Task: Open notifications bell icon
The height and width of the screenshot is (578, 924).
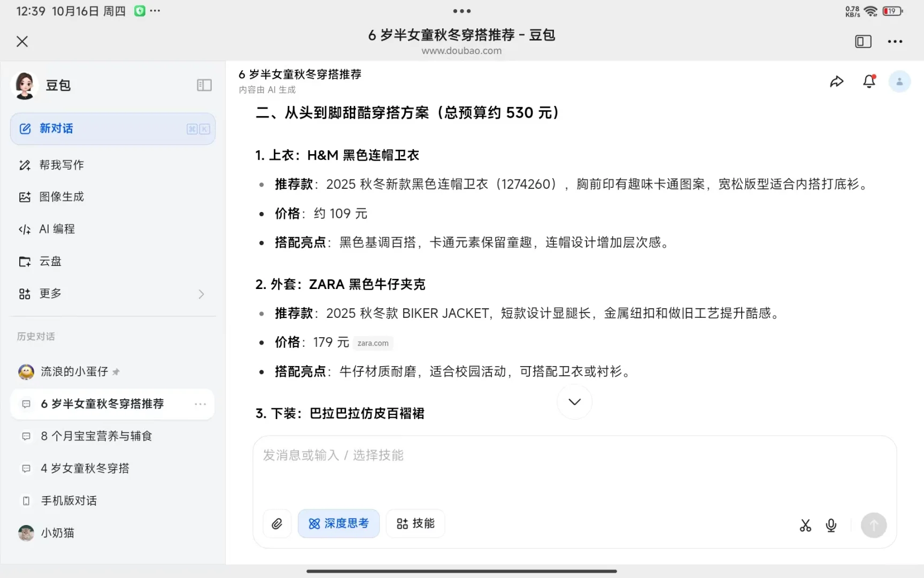Action: [x=869, y=81]
